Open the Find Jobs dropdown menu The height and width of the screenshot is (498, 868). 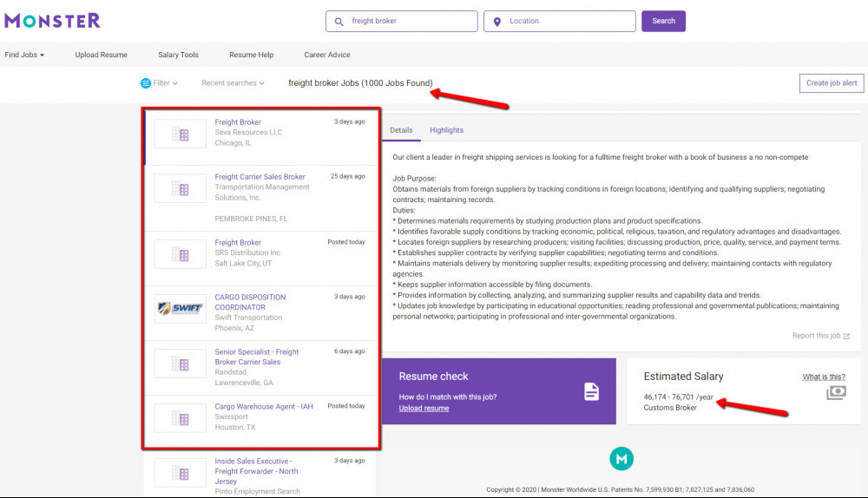coord(24,55)
